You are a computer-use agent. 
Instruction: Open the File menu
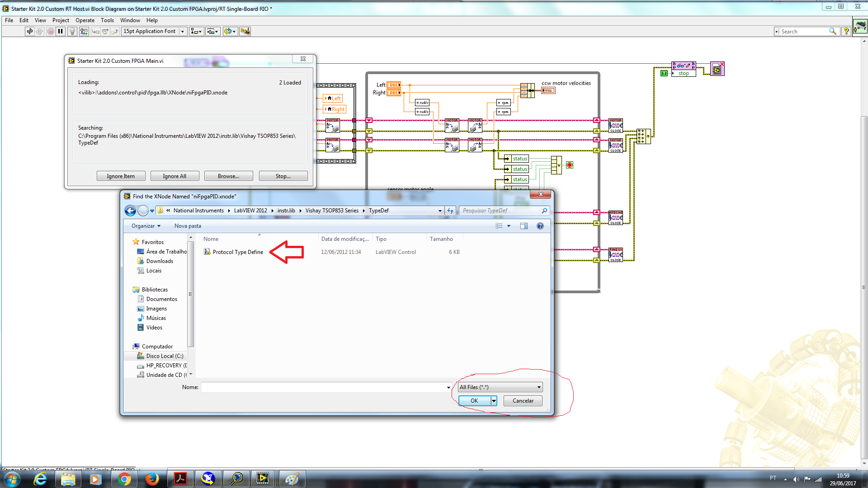9,20
